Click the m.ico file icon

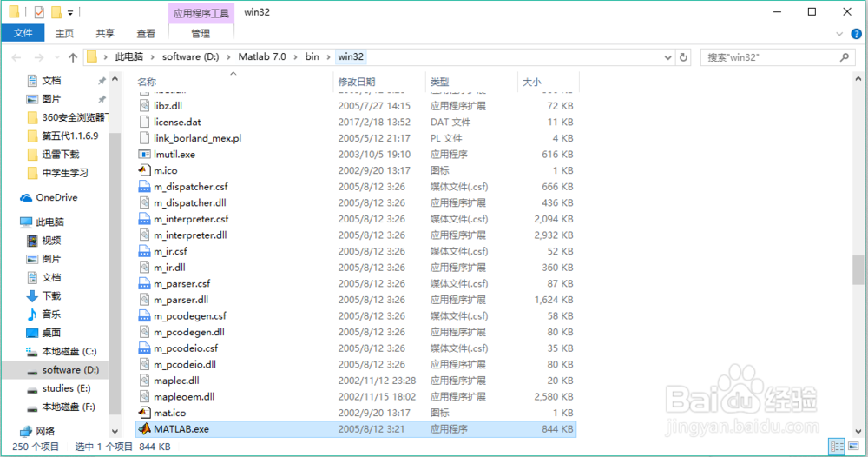pos(144,170)
